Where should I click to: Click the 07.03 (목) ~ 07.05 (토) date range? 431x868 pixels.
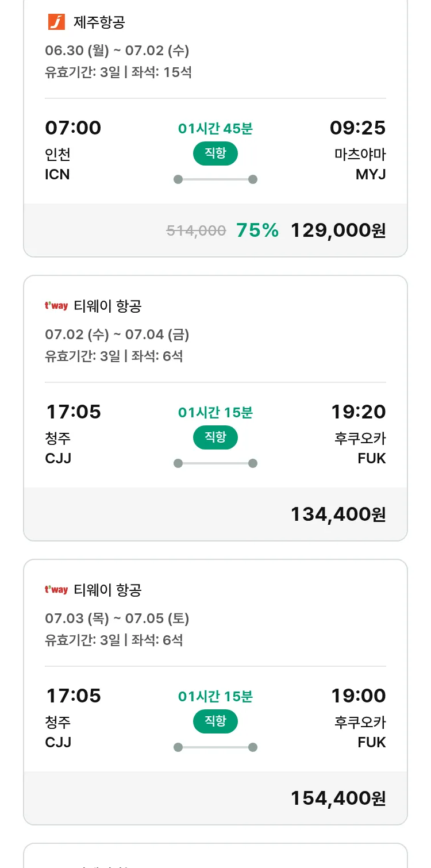click(117, 619)
